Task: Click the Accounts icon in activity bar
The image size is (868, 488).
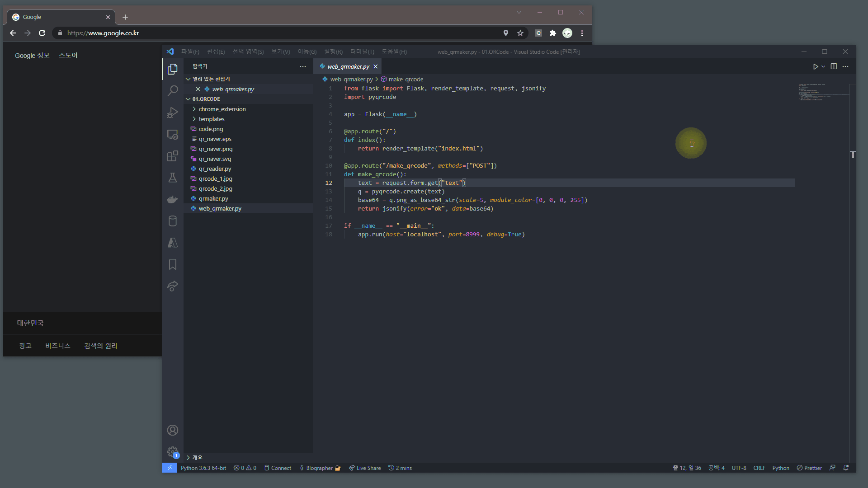Action: pos(172,430)
